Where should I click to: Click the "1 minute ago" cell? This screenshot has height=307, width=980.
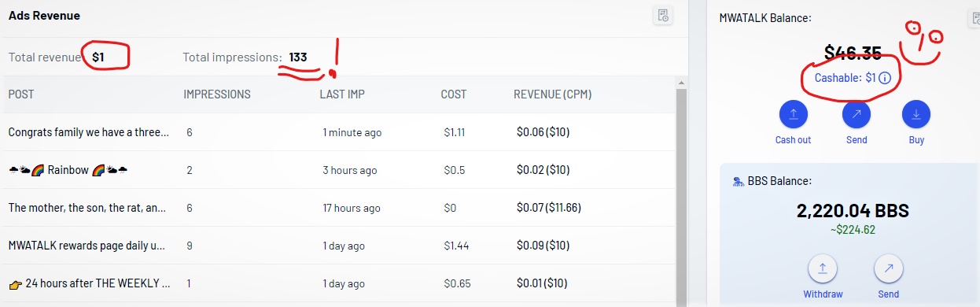point(352,132)
